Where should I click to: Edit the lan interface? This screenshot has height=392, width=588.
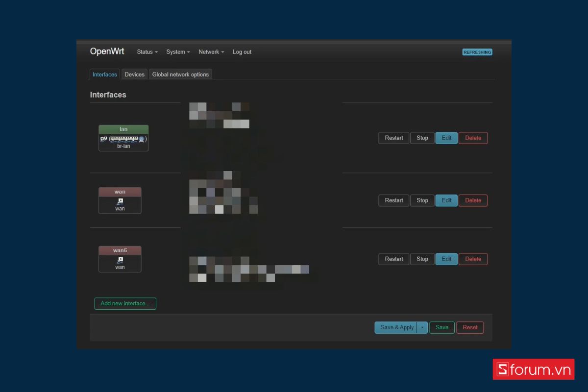(x=446, y=138)
